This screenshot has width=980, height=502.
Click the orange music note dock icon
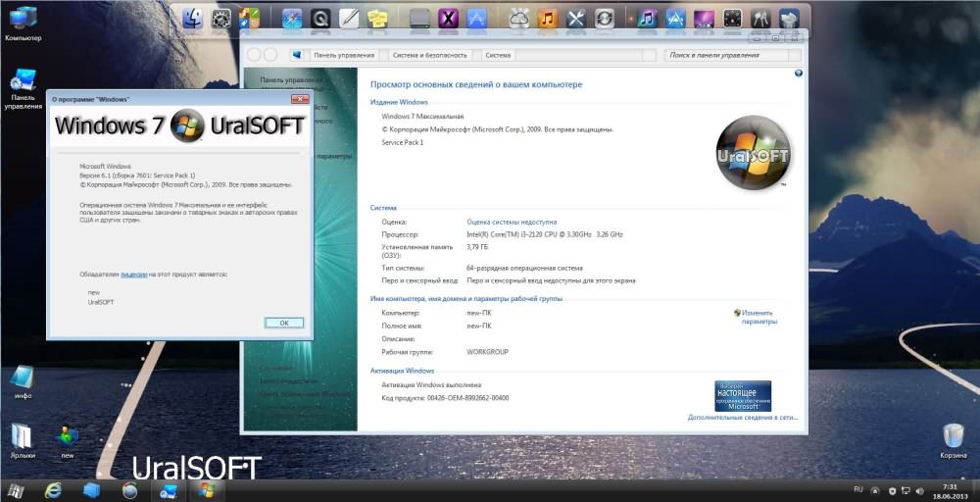[548, 18]
